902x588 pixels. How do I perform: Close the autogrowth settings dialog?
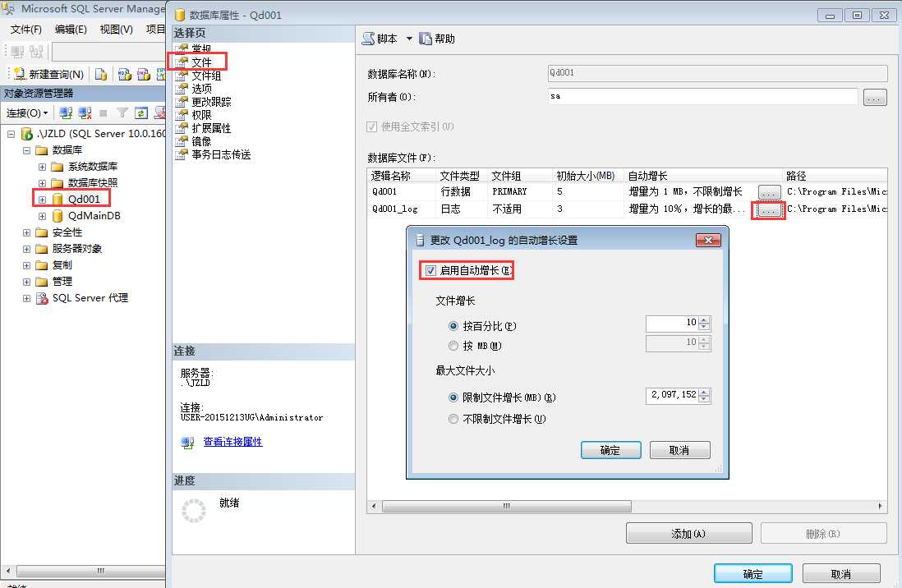708,240
